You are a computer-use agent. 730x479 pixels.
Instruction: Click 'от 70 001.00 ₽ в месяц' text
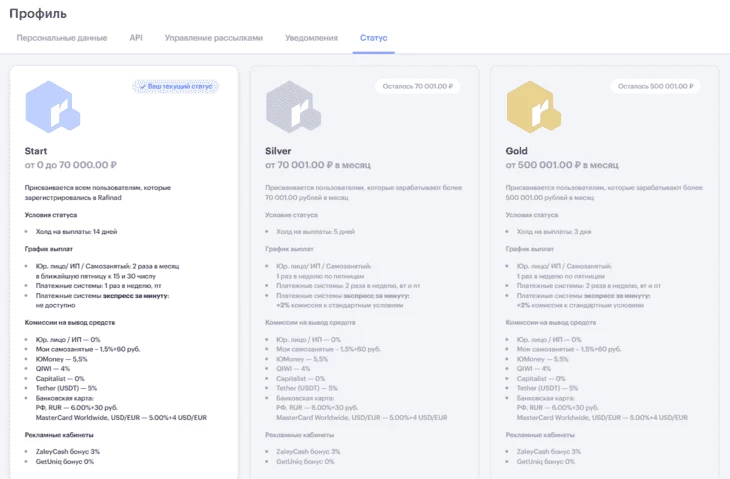[318, 165]
